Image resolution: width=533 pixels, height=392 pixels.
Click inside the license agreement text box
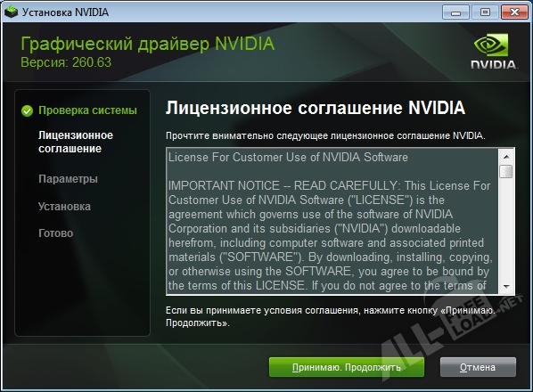pos(332,221)
